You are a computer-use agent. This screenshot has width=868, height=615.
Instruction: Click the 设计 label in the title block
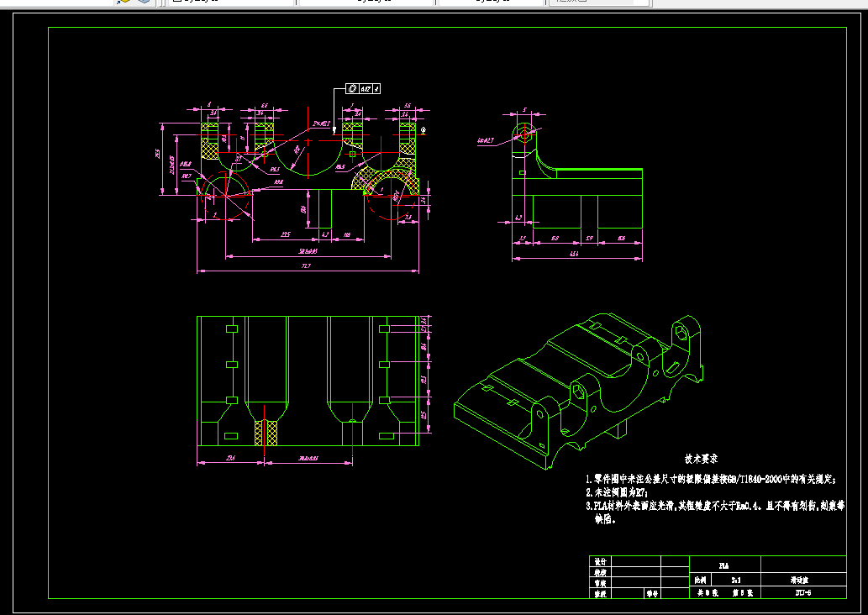click(x=600, y=561)
